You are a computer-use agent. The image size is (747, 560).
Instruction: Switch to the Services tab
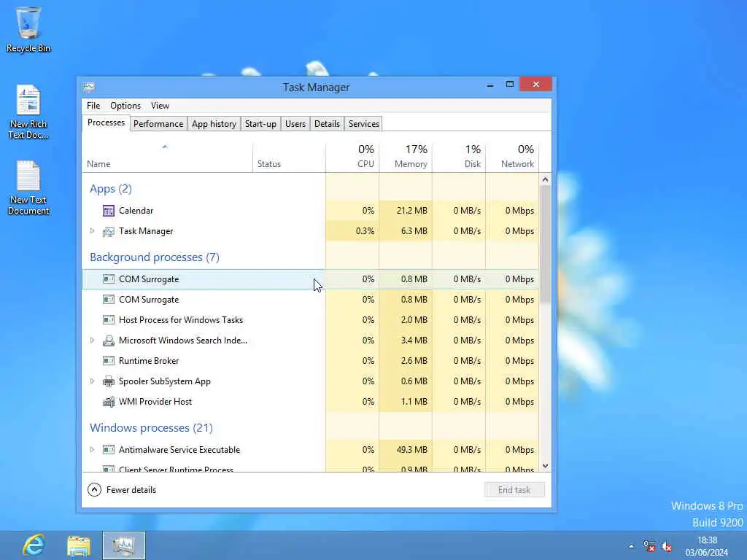(x=363, y=124)
